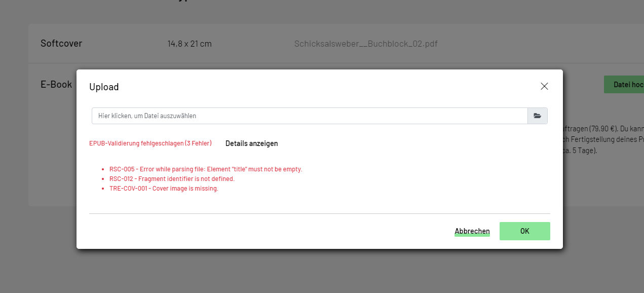Screen dimensions: 644x293
Task: Select the E-Book row label
Action: 56,85
